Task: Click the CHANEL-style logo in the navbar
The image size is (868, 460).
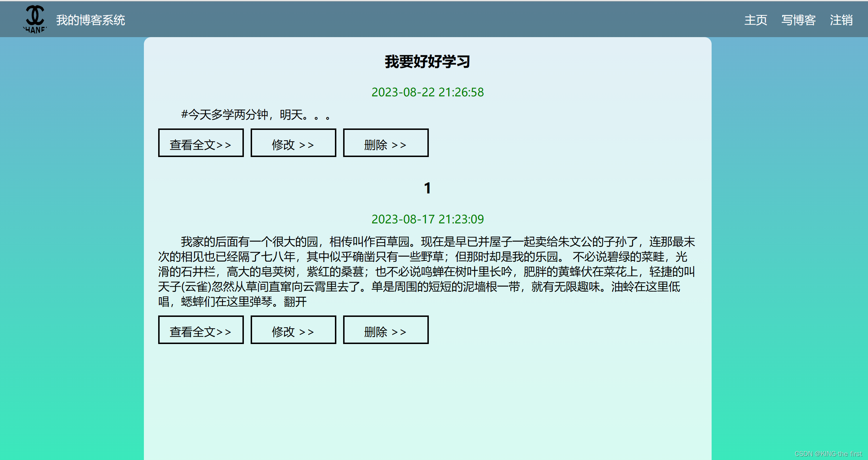Action: click(x=35, y=19)
